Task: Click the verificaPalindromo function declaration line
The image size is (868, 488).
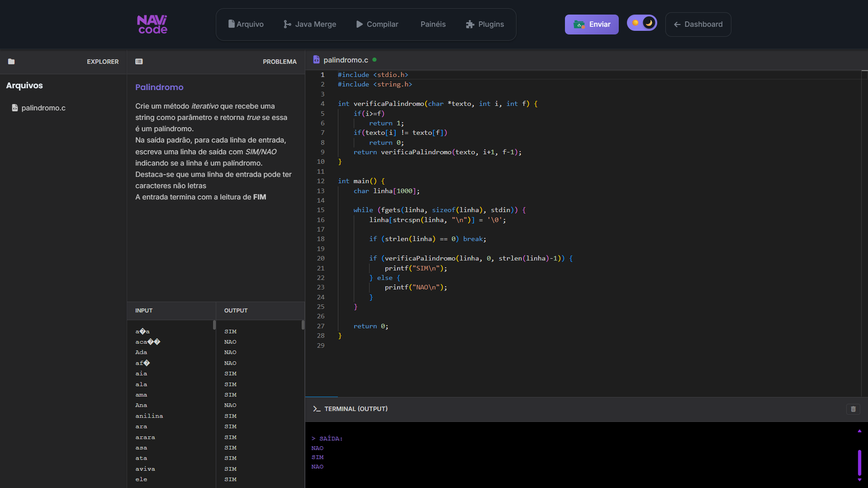Action: point(438,104)
